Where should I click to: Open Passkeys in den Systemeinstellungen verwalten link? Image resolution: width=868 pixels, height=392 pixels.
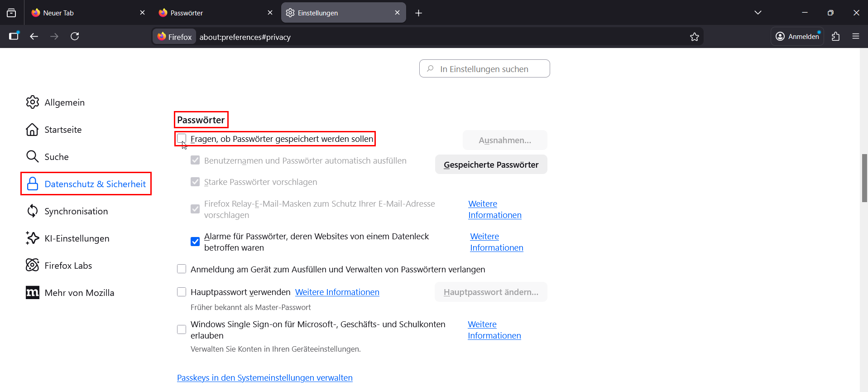point(265,378)
